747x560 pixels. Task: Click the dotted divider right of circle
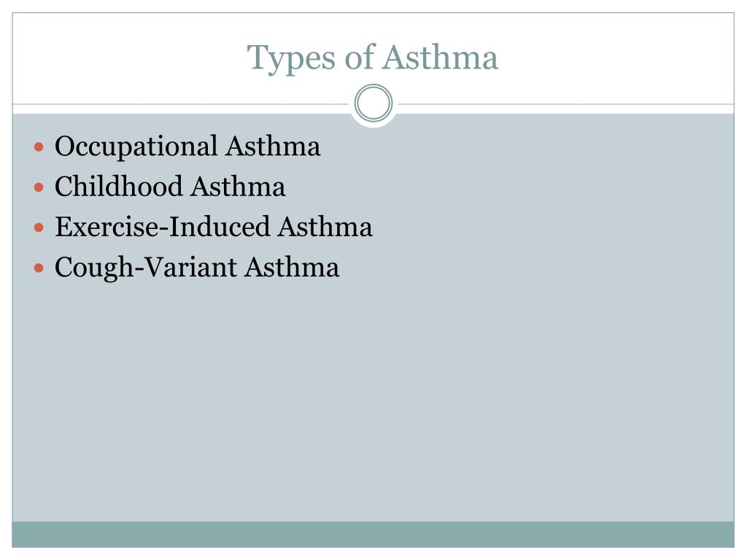566,104
